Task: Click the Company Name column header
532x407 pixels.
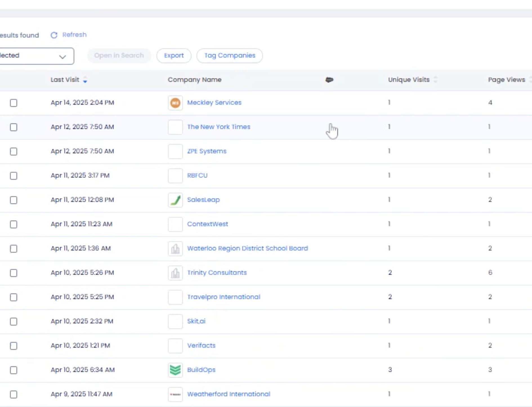Action: (195, 80)
